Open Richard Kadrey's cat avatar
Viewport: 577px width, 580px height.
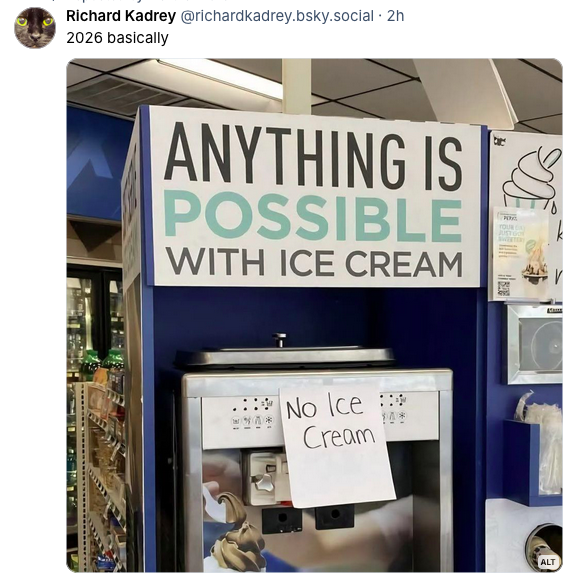coord(35,28)
